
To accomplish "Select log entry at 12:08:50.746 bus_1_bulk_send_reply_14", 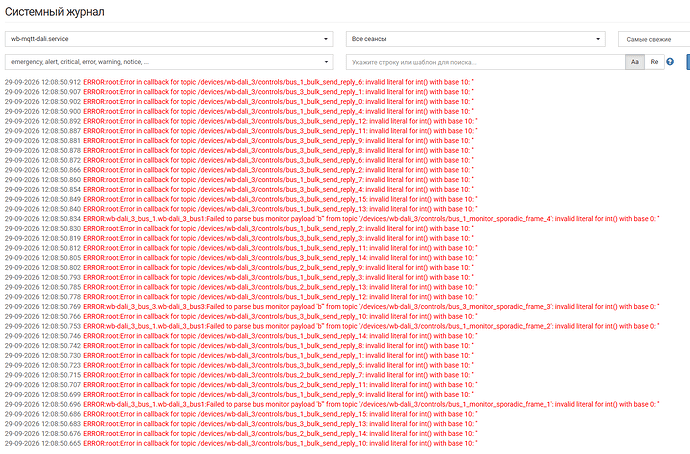I will coord(241,336).
